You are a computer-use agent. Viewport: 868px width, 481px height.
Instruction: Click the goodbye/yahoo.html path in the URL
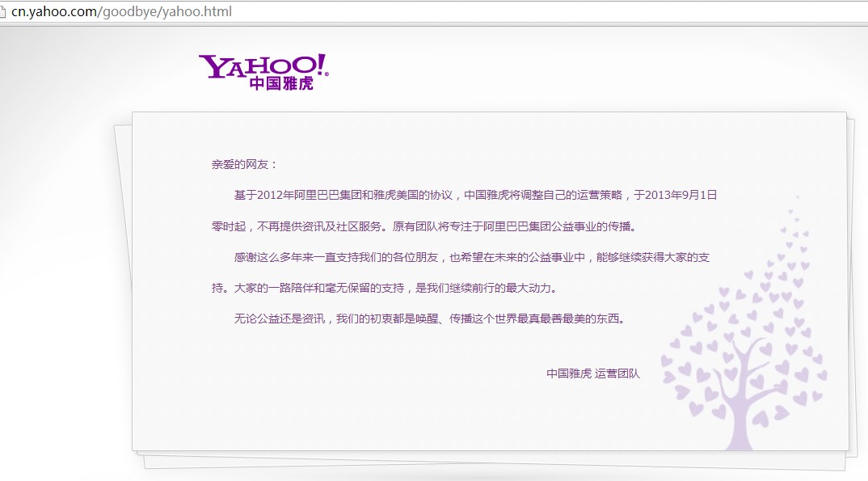click(167, 12)
